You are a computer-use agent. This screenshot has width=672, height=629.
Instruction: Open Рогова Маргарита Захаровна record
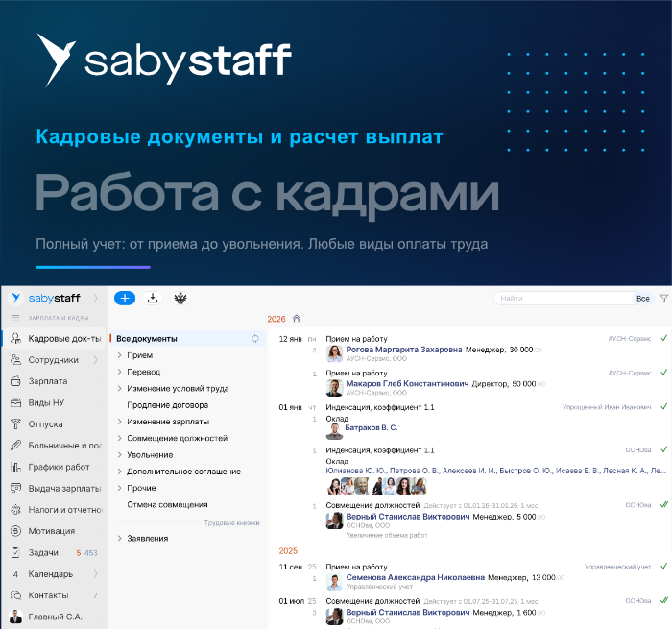pyautogui.click(x=404, y=350)
